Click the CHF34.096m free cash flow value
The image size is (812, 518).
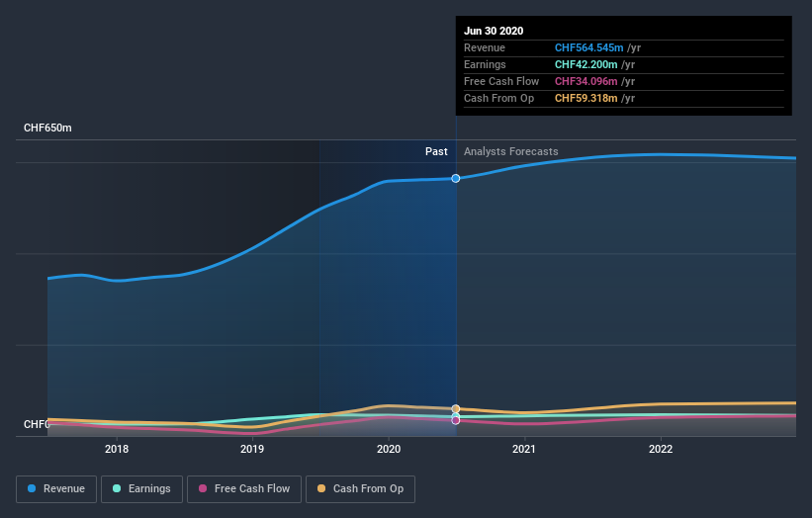(x=586, y=81)
